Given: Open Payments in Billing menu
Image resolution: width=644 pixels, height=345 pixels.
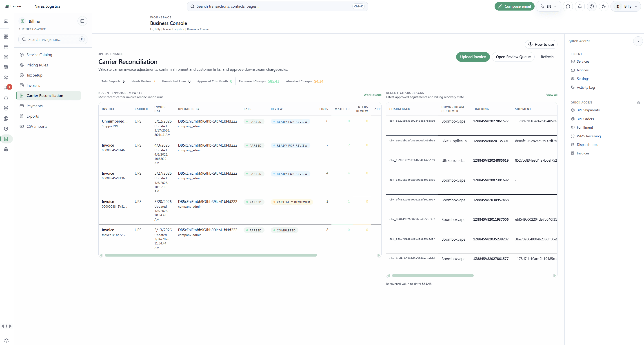Looking at the screenshot, I should (49, 106).
